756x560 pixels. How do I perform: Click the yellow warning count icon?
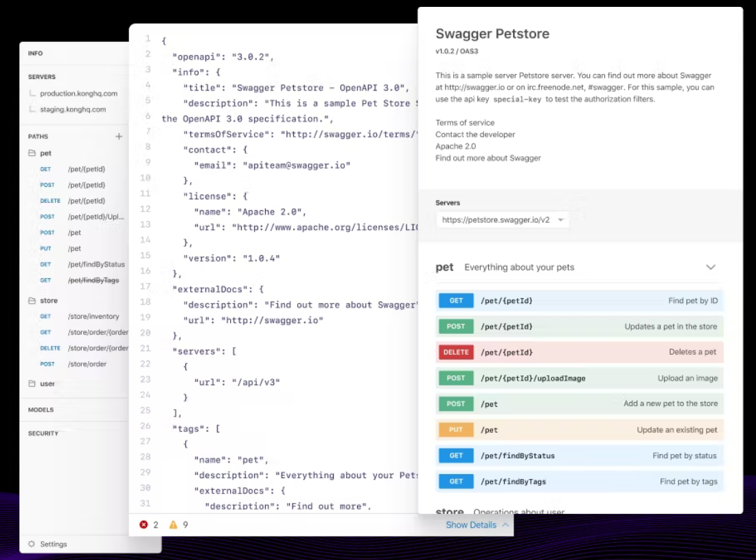tap(173, 525)
